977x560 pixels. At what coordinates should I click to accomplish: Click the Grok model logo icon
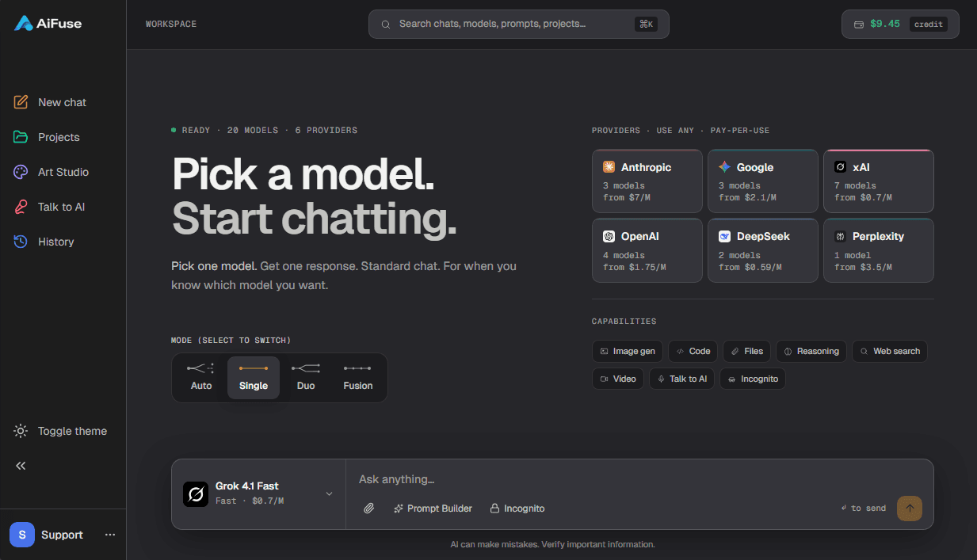196,494
